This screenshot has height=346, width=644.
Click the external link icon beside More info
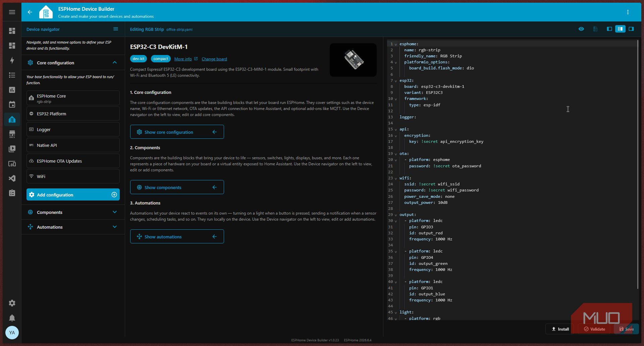[196, 59]
